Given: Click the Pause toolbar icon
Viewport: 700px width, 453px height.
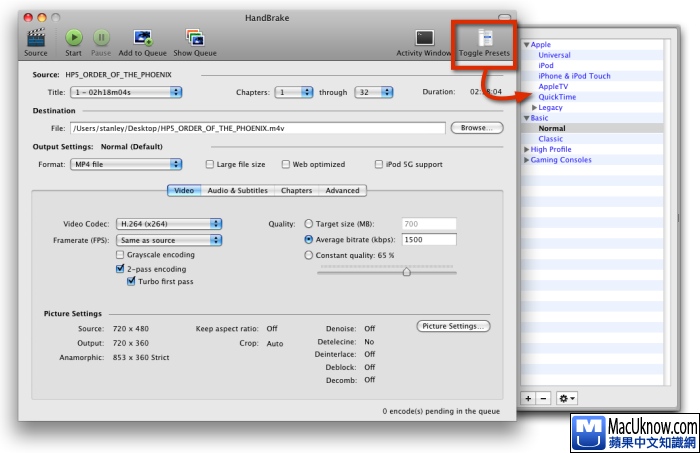Looking at the screenshot, I should point(101,38).
